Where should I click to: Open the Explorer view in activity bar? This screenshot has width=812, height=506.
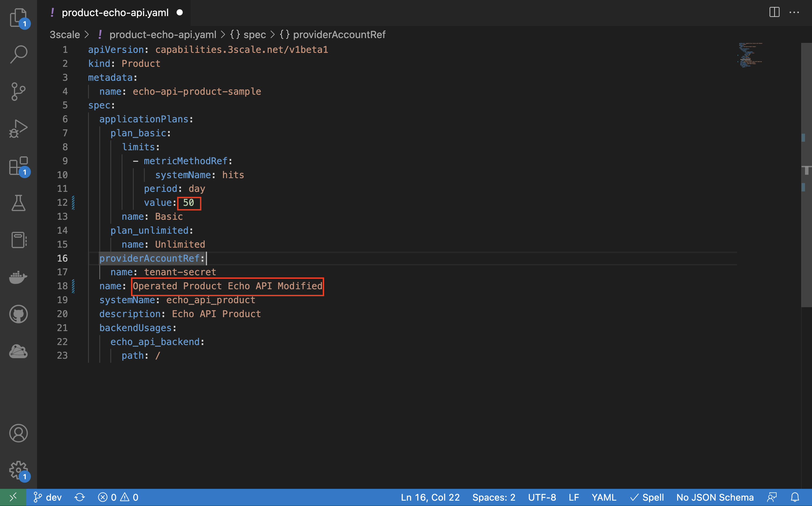pyautogui.click(x=18, y=17)
